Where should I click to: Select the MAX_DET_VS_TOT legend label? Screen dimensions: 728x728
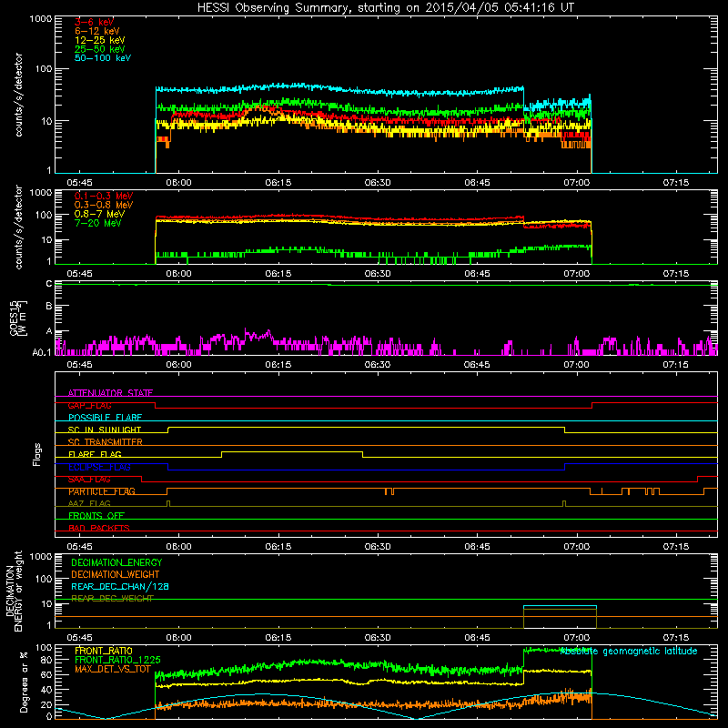point(112,669)
